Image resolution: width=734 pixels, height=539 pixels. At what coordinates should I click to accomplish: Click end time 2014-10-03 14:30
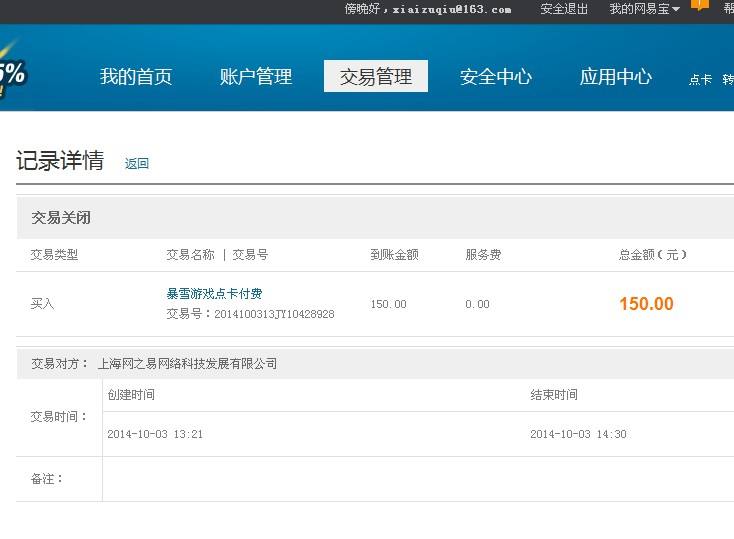point(578,434)
